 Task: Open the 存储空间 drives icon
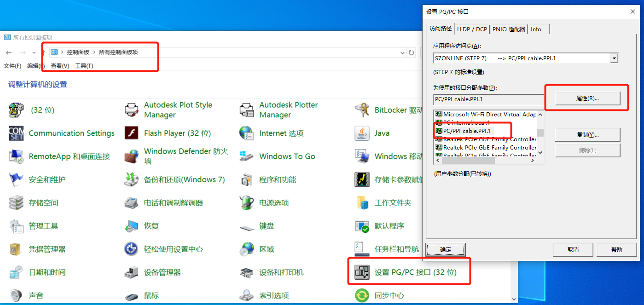(16, 203)
